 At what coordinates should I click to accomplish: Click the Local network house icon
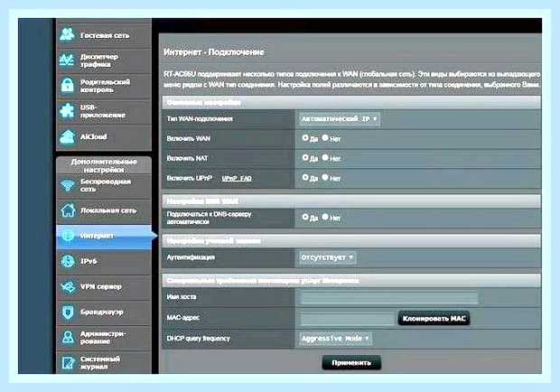click(67, 210)
